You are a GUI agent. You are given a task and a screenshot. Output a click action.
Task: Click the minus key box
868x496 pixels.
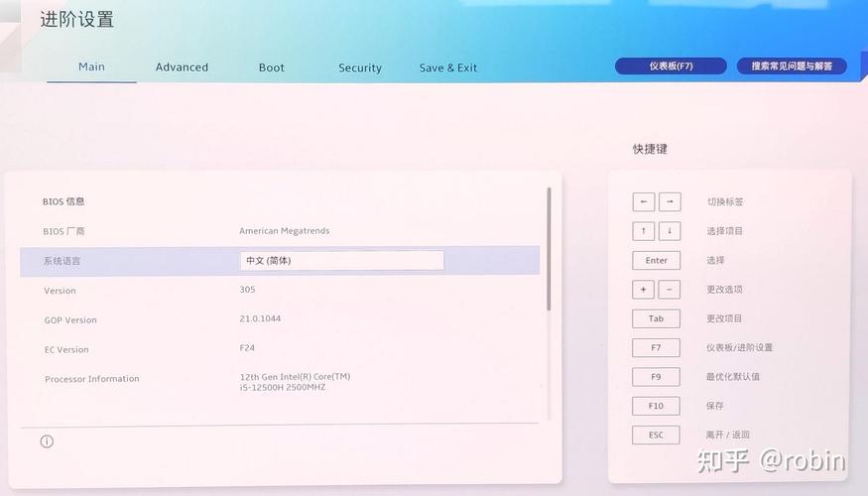coord(670,290)
